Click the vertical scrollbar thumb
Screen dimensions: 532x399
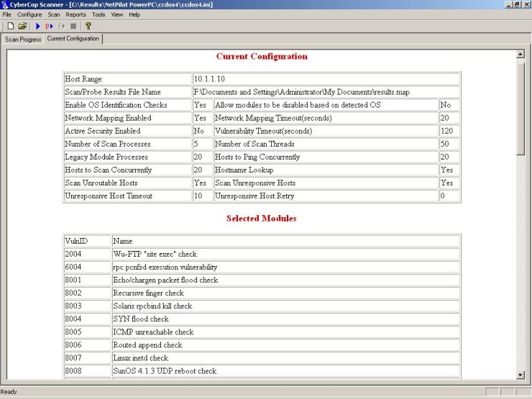[520, 109]
